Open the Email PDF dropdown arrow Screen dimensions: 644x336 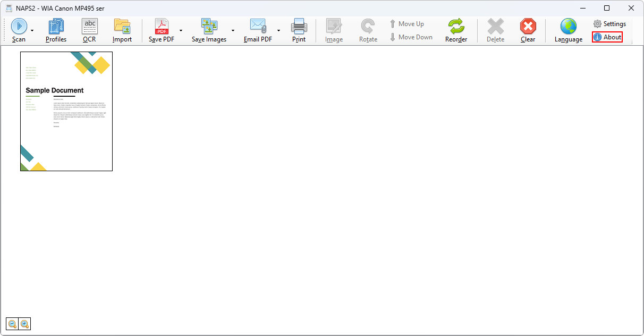[278, 30]
